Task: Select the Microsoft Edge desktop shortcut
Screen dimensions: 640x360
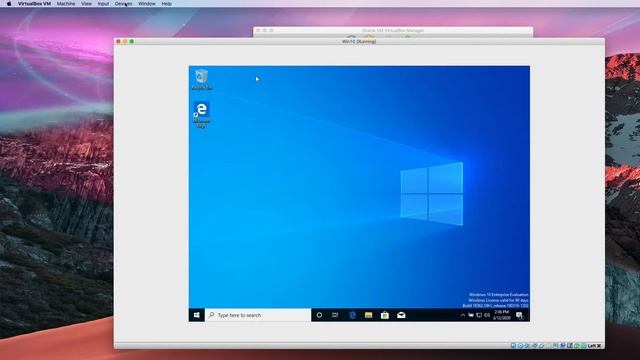Action: point(201,115)
